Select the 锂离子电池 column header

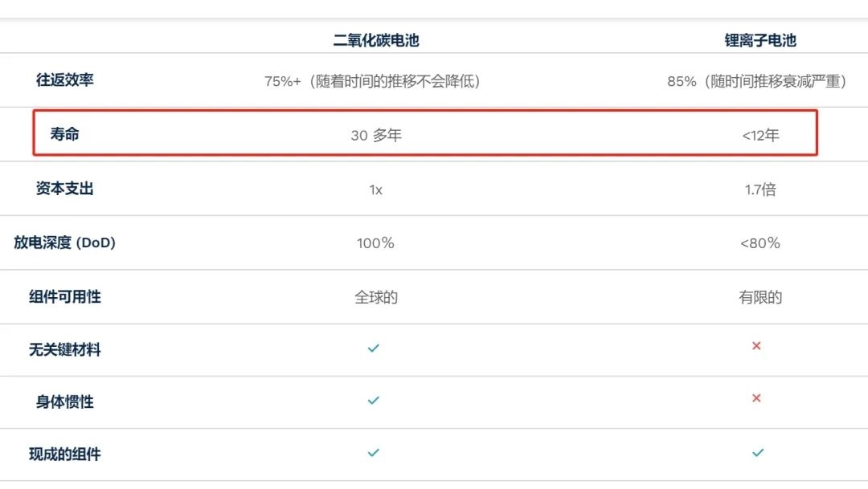click(x=760, y=40)
